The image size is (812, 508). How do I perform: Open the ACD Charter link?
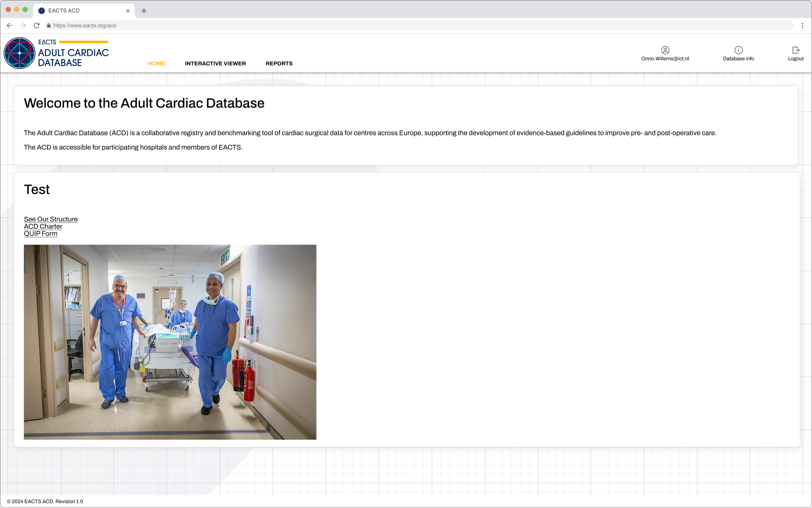click(43, 226)
